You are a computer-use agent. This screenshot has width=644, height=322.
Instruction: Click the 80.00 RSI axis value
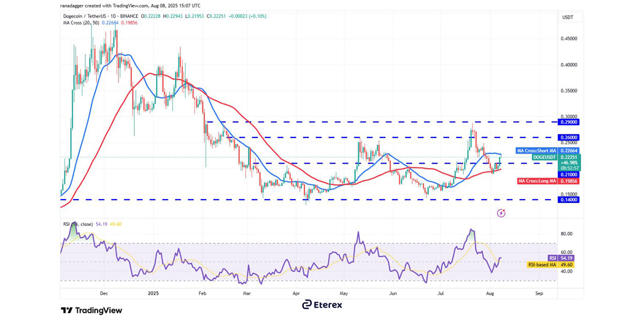tap(567, 234)
